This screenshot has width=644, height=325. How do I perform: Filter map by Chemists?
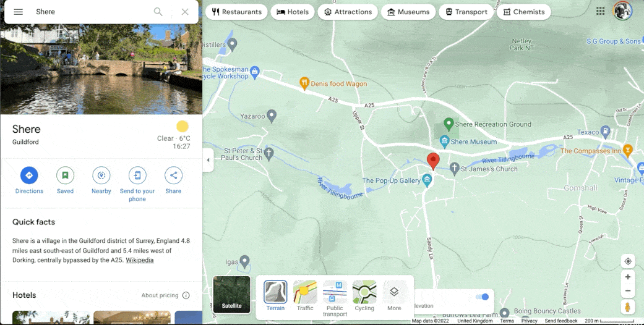pyautogui.click(x=523, y=12)
